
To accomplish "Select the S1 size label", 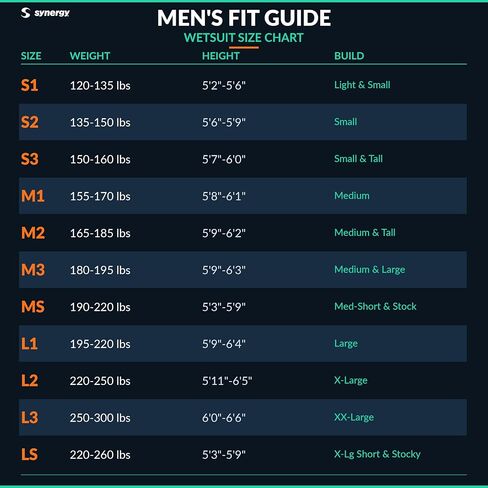I will 29,85.
